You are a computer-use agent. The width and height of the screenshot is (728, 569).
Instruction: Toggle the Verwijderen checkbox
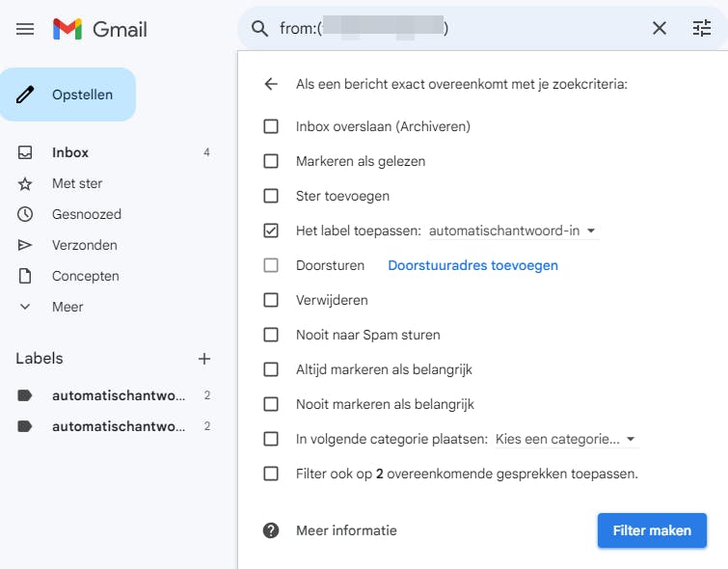click(x=271, y=300)
